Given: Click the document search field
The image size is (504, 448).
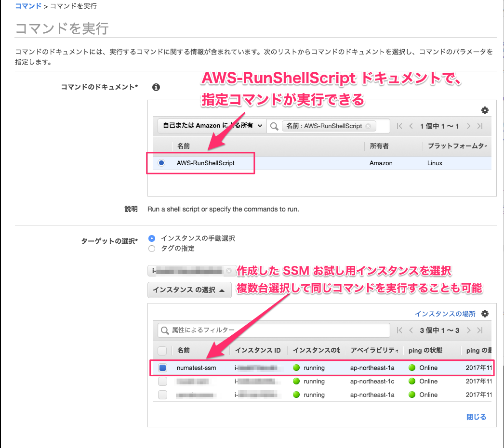Looking at the screenshot, I should (328, 126).
